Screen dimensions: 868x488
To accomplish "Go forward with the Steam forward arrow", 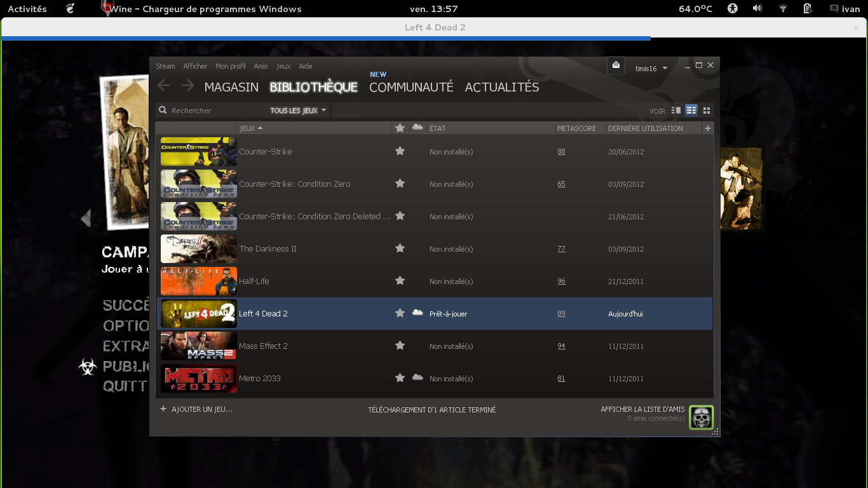I will coord(187,86).
